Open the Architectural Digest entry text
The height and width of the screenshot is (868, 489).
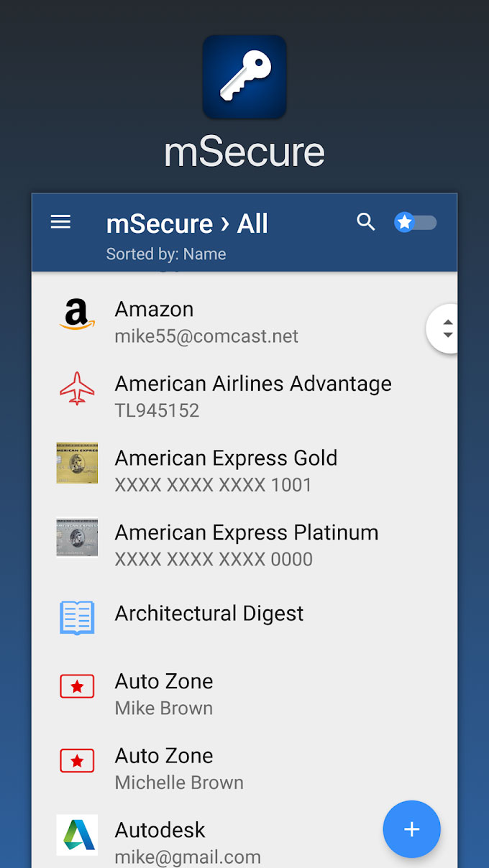(x=209, y=614)
